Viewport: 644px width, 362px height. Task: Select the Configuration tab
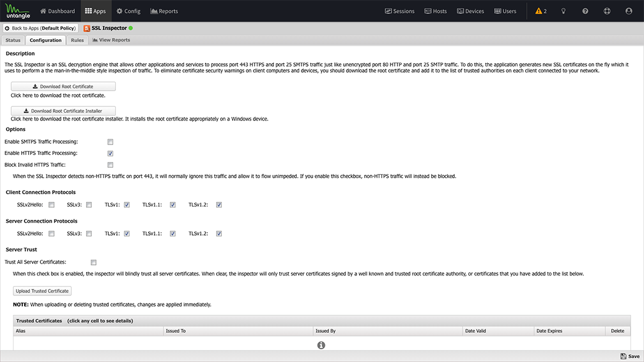point(46,40)
